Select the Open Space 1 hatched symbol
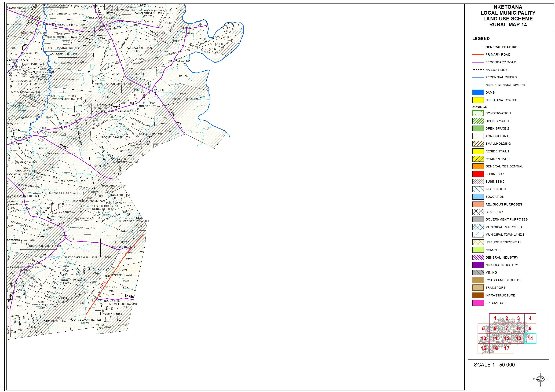555x392 pixels. point(478,121)
